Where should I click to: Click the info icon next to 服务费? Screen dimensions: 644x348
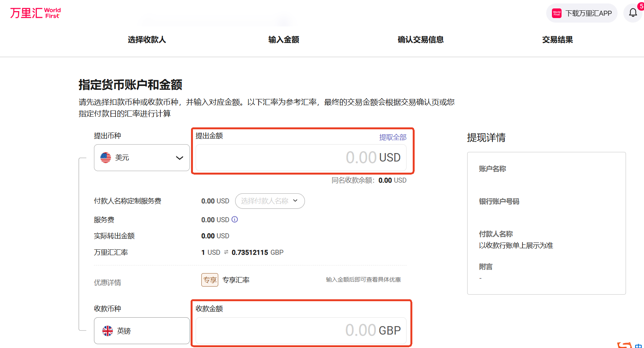[234, 219]
